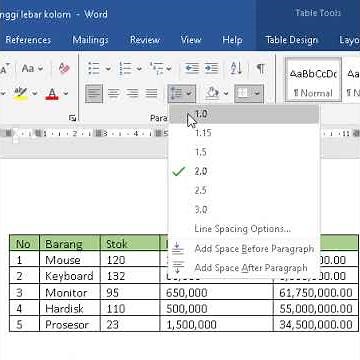Toggle Align Right

click(x=132, y=93)
